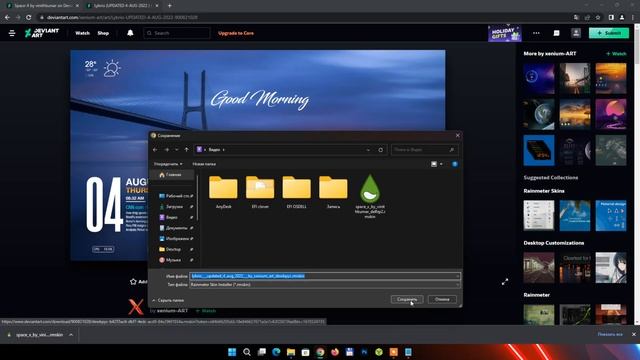The height and width of the screenshot is (360, 640).
Task: Open first thumbnail under Rainmeter Skins
Action: (x=539, y=216)
